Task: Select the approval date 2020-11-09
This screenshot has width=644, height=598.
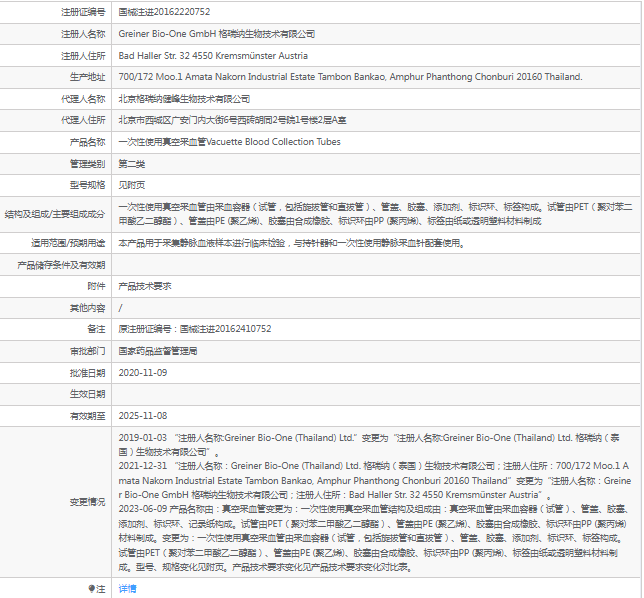Action: (x=143, y=373)
